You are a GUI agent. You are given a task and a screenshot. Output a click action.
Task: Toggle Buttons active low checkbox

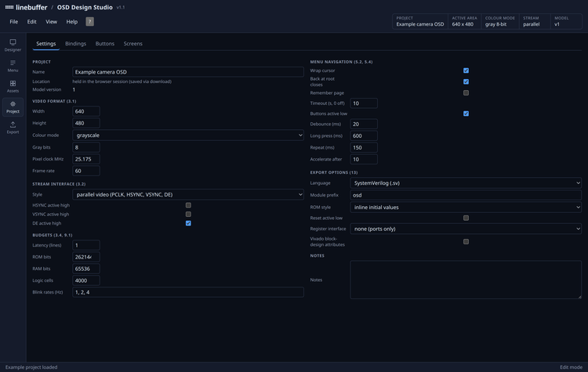tap(466, 114)
